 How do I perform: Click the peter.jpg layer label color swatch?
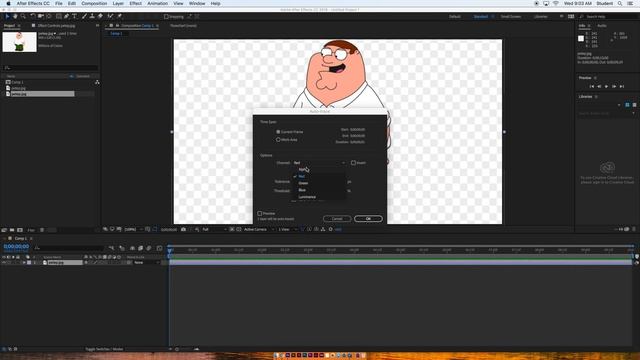pos(29,262)
